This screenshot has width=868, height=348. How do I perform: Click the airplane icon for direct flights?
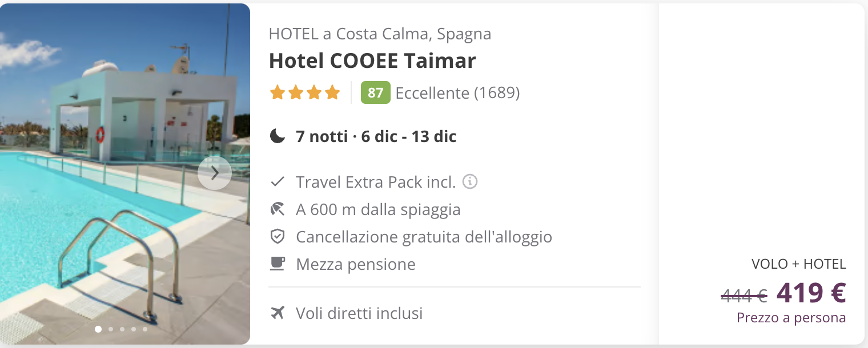coord(278,313)
